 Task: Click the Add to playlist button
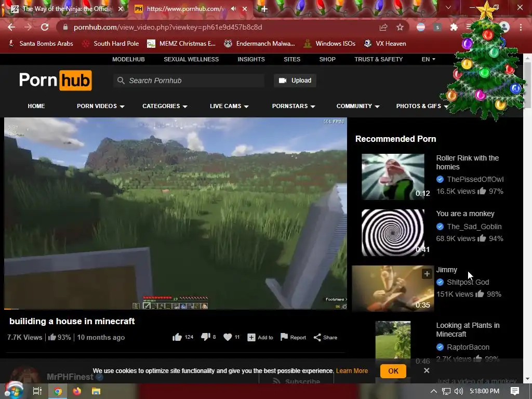tap(260, 337)
